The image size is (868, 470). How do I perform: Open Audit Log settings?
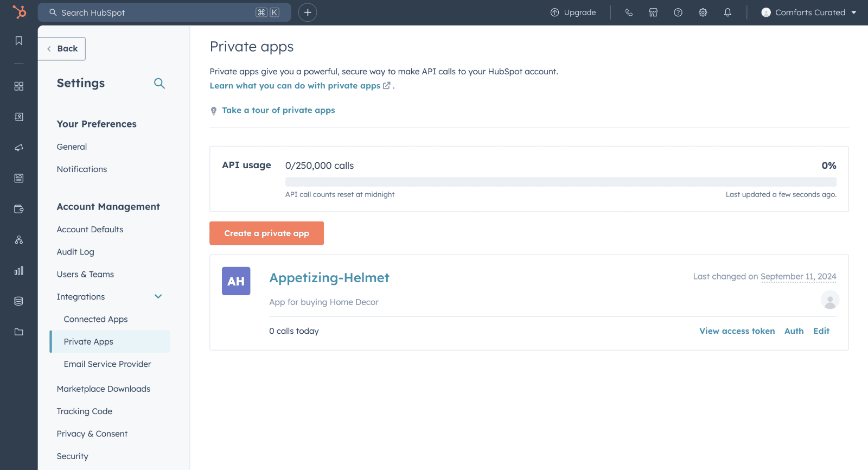coord(75,252)
